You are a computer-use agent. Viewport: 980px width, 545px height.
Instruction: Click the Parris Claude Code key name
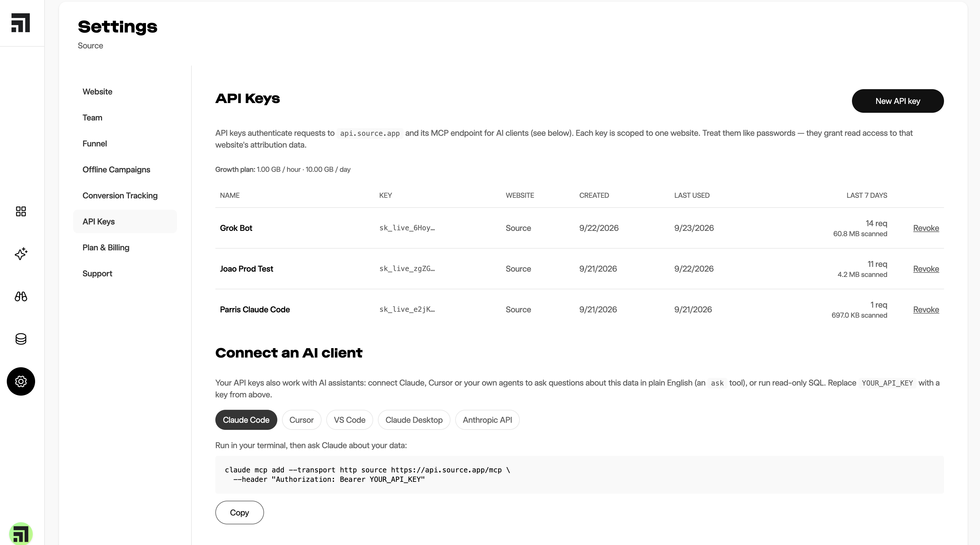[255, 310]
